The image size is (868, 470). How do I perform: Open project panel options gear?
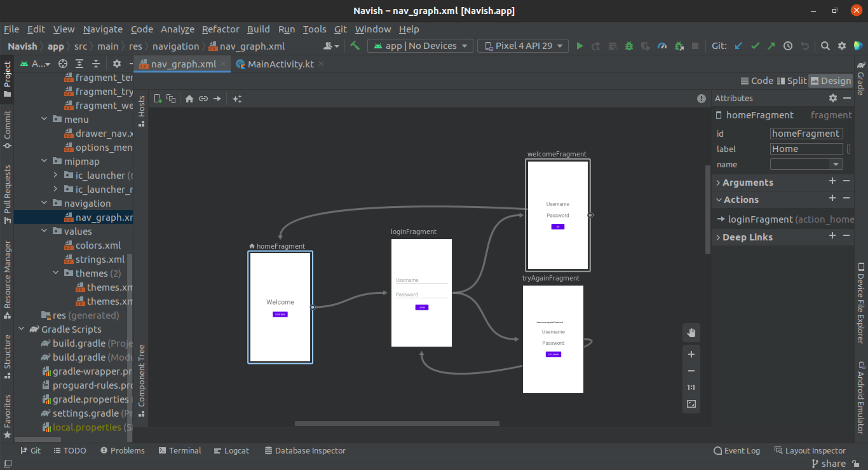[117, 64]
